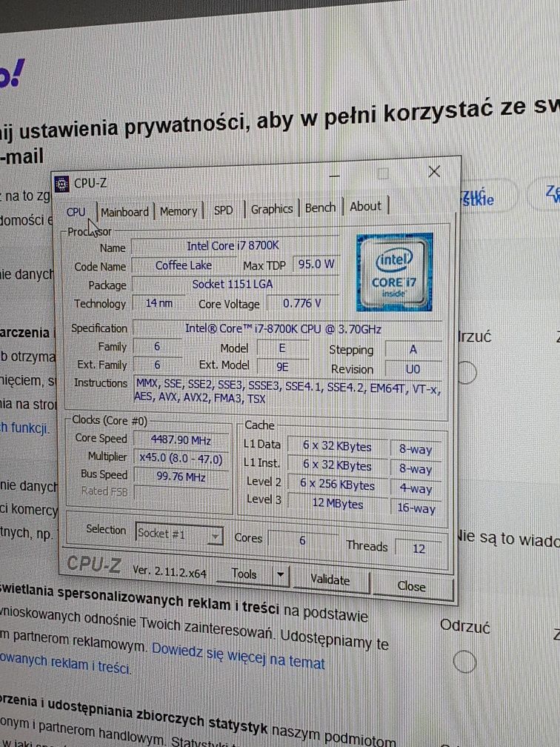Click the Threads value '12'

[x=419, y=549]
